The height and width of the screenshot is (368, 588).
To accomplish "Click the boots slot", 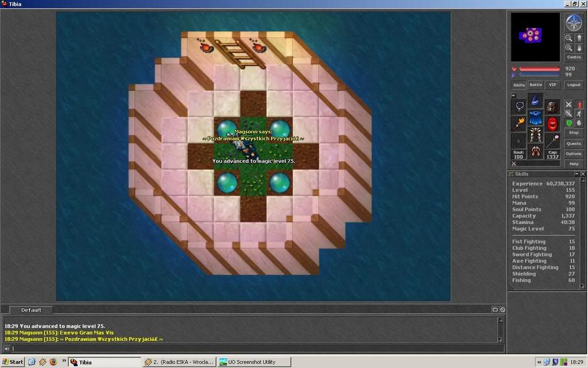I will tap(536, 151).
